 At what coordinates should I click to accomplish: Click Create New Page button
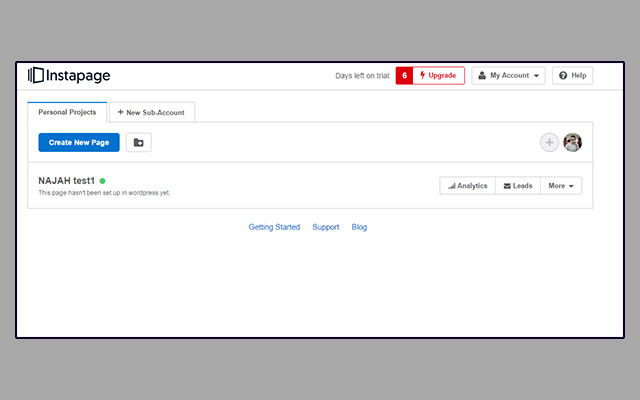pos(79,142)
